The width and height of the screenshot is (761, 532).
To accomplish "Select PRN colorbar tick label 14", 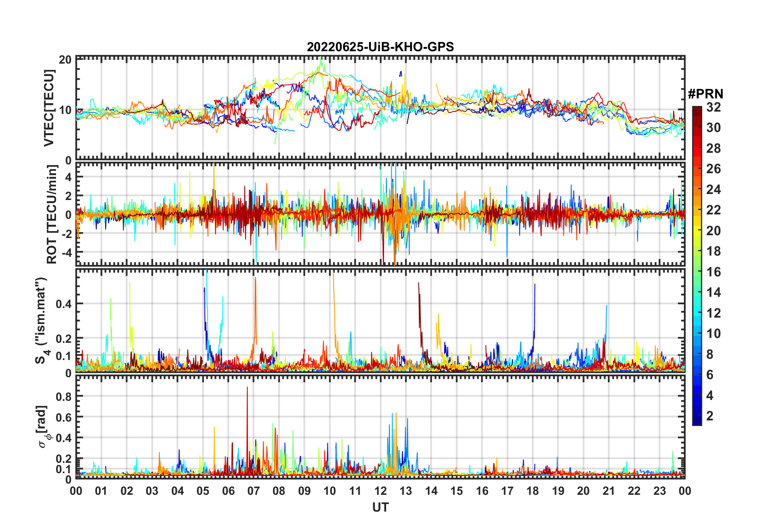I will (714, 292).
